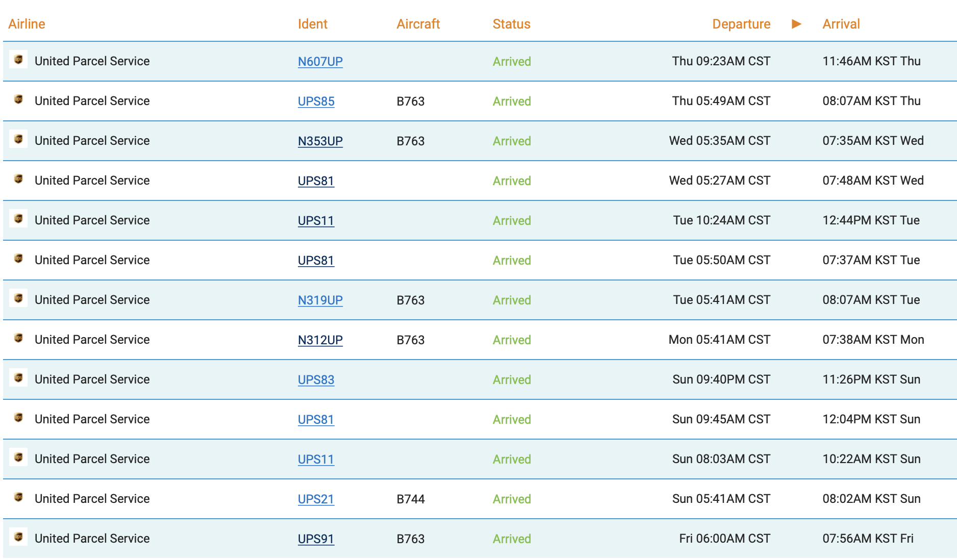
Task: Click departure time Fri 06:00AM CST
Action: pos(725,539)
